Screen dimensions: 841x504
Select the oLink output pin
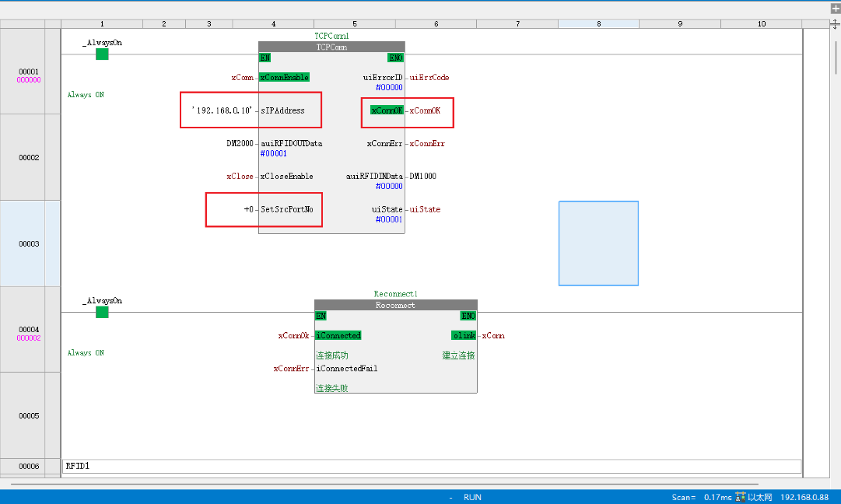point(464,336)
